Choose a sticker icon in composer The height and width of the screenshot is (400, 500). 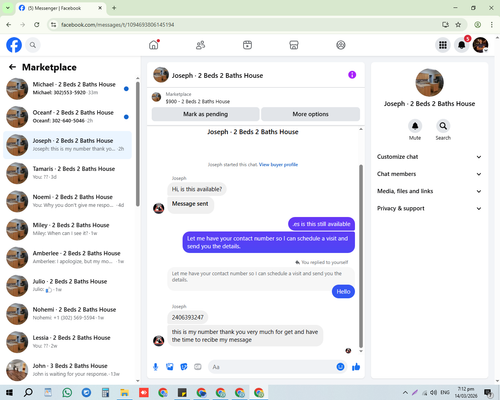point(184,367)
